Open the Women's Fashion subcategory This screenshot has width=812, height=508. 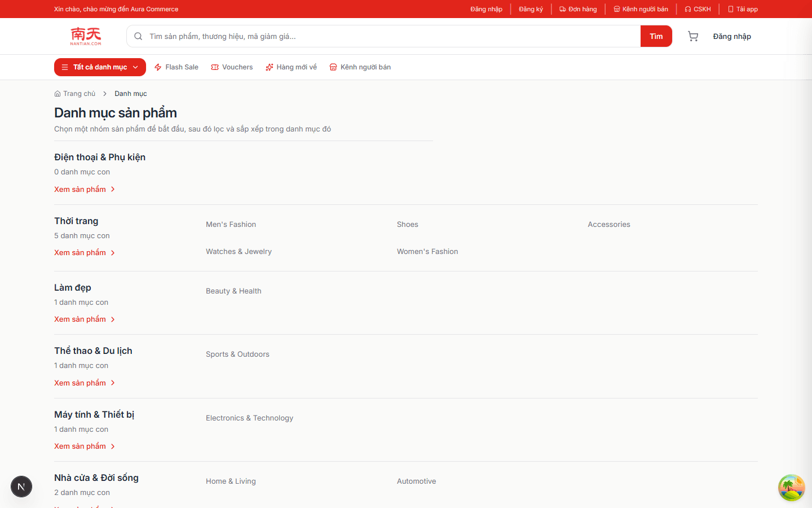427,252
